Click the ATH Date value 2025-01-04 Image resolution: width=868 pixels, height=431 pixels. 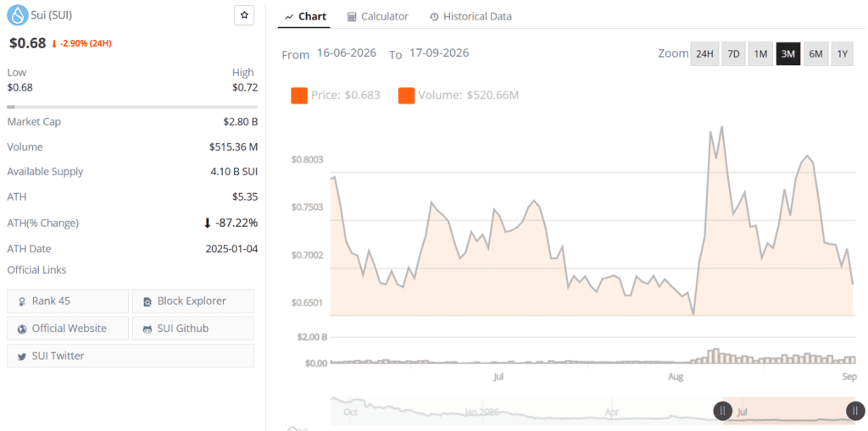pyautogui.click(x=231, y=249)
